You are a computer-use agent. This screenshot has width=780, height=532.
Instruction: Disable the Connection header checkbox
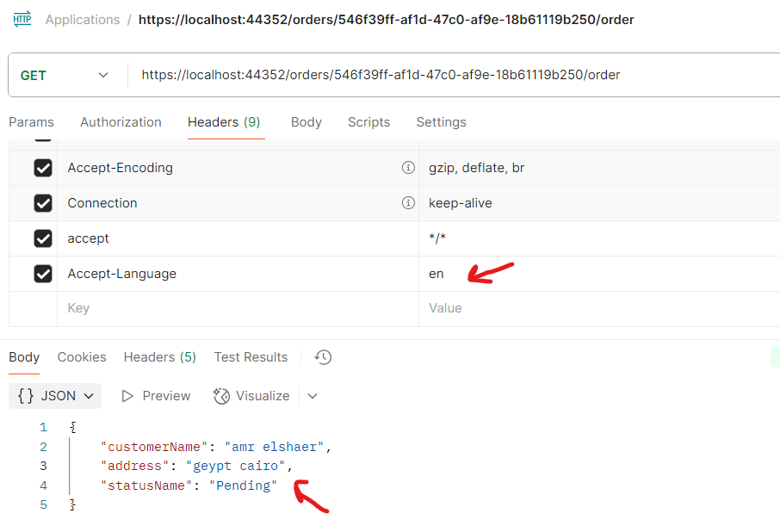[43, 203]
